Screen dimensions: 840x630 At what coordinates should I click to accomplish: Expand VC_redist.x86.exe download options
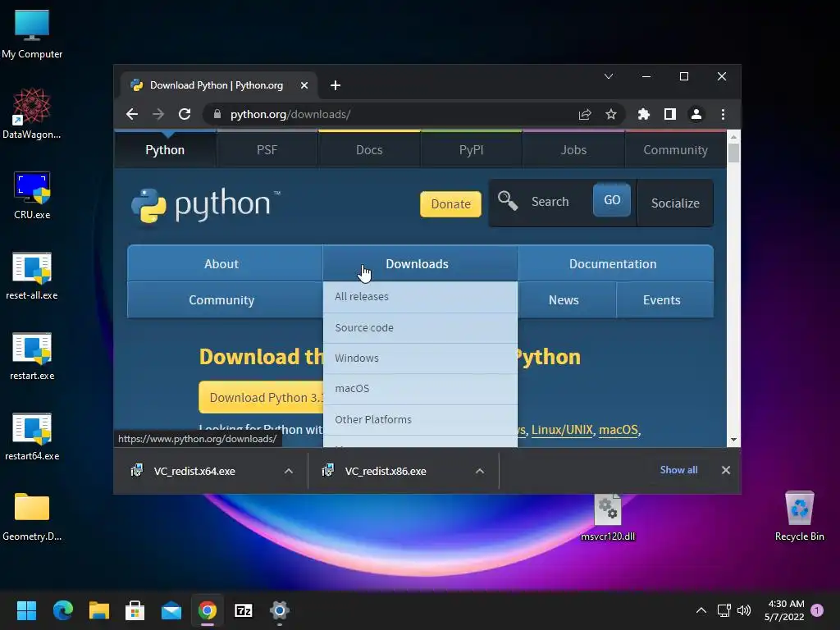[x=479, y=471]
